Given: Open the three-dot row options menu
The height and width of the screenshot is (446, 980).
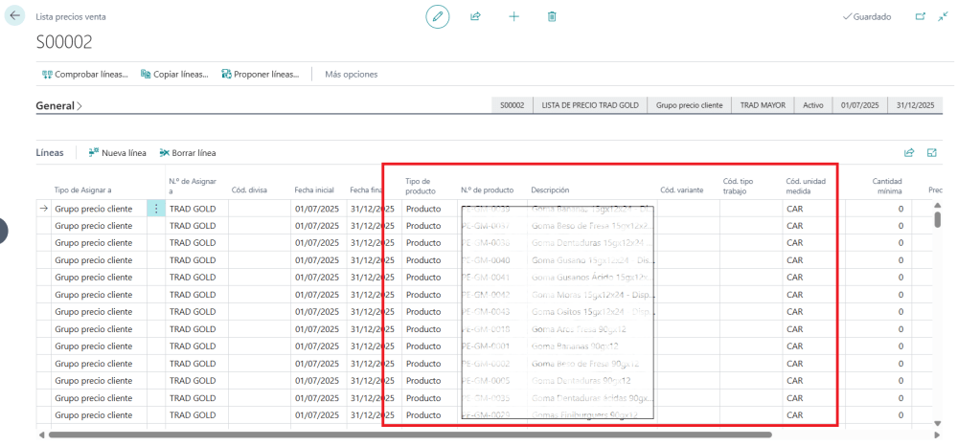Looking at the screenshot, I should [x=156, y=209].
